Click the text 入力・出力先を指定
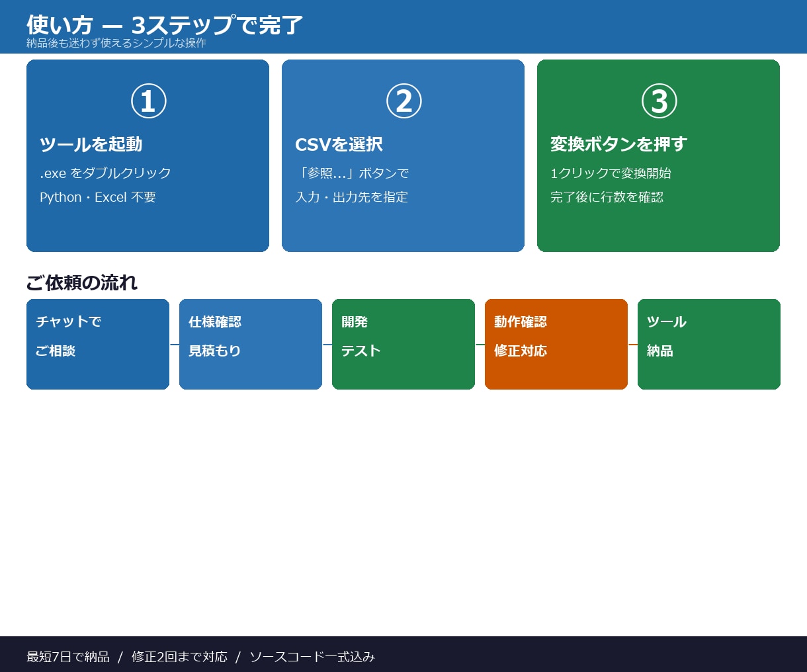The width and height of the screenshot is (807, 672). click(x=351, y=197)
